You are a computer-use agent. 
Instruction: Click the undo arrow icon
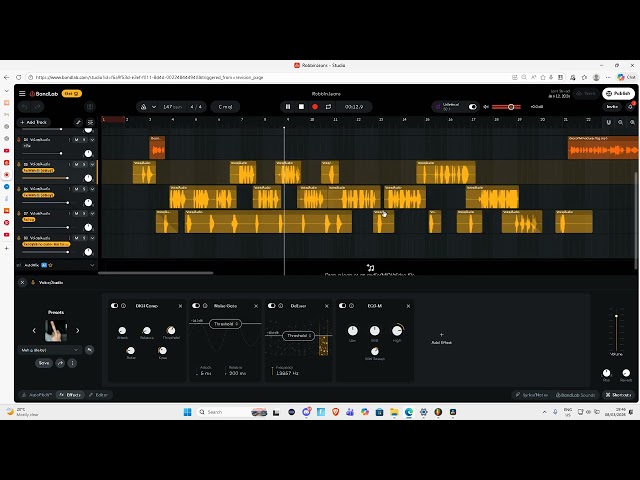24,107
